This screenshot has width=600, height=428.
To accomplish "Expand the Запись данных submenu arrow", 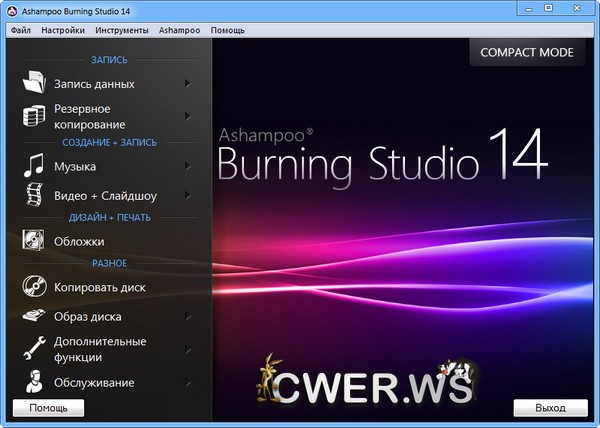I will (188, 84).
